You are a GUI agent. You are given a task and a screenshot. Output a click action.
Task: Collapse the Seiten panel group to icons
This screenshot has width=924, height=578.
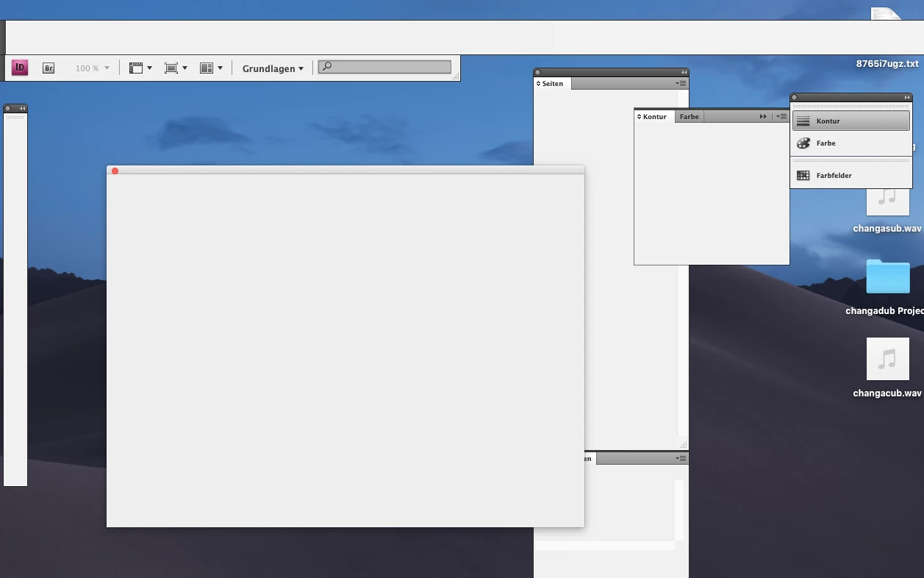[684, 72]
